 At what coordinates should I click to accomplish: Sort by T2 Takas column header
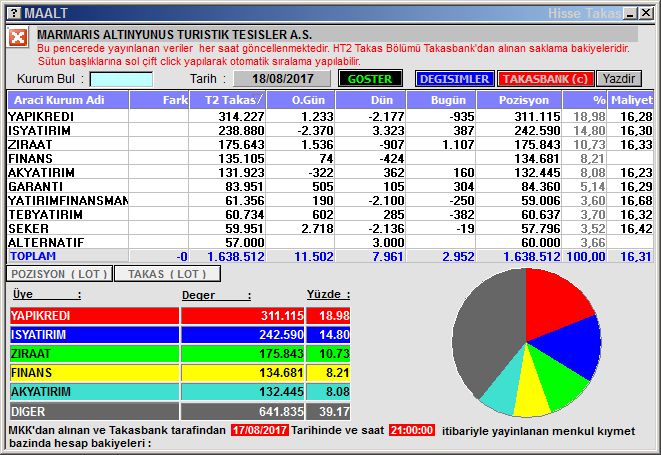point(228,100)
